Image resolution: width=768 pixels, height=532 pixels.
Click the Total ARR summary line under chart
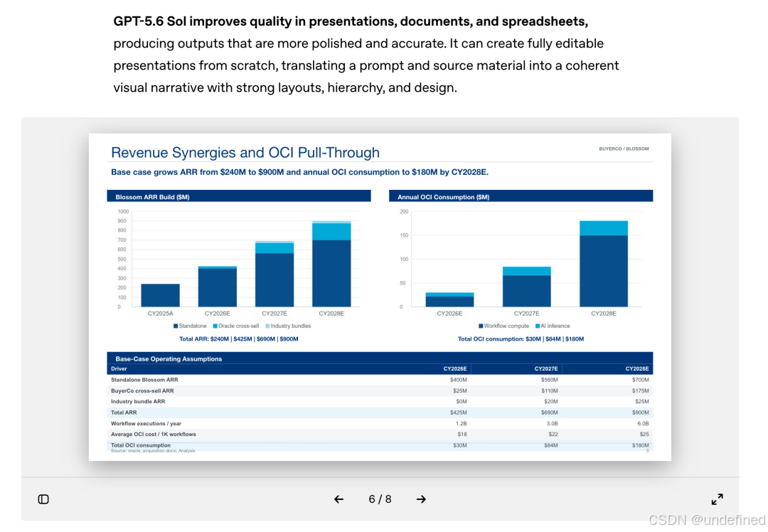point(238,339)
